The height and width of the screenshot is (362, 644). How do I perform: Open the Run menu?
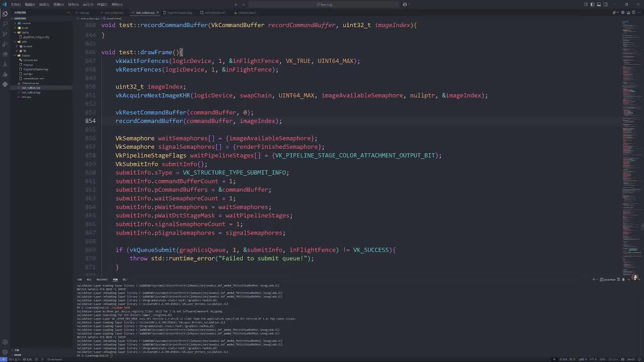pyautogui.click(x=88, y=5)
